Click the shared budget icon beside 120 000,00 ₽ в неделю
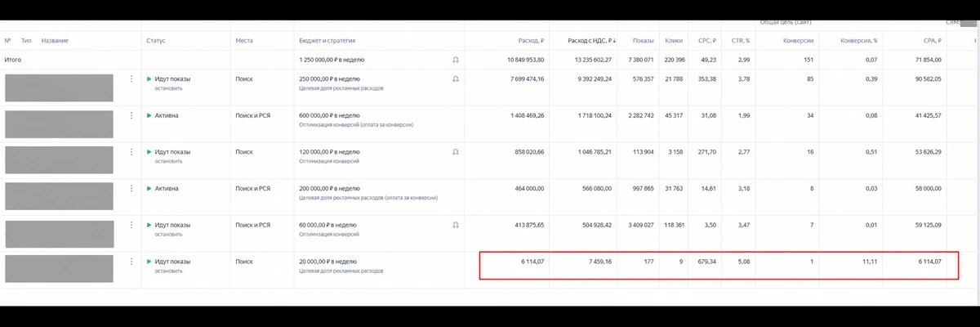This screenshot has width=980, height=327. click(x=456, y=151)
